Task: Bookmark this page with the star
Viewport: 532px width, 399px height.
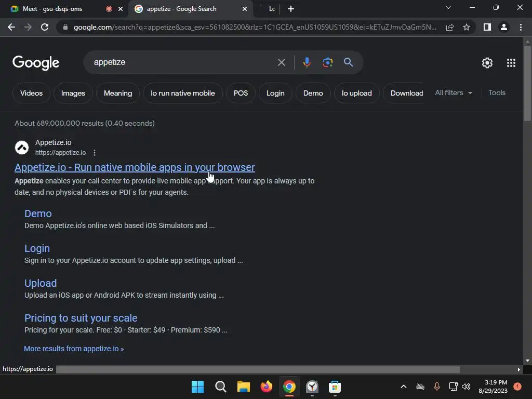Action: point(467,27)
